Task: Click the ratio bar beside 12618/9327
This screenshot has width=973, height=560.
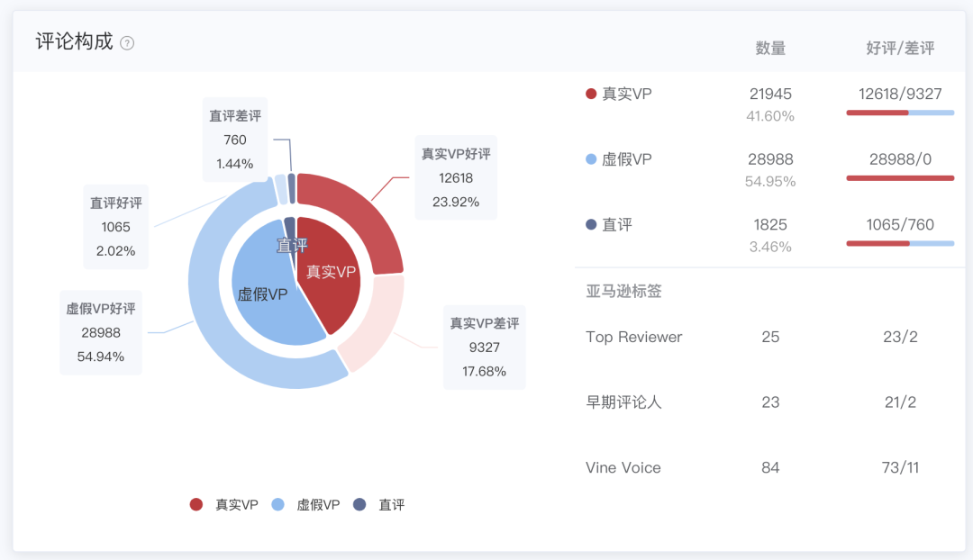Action: tap(900, 113)
